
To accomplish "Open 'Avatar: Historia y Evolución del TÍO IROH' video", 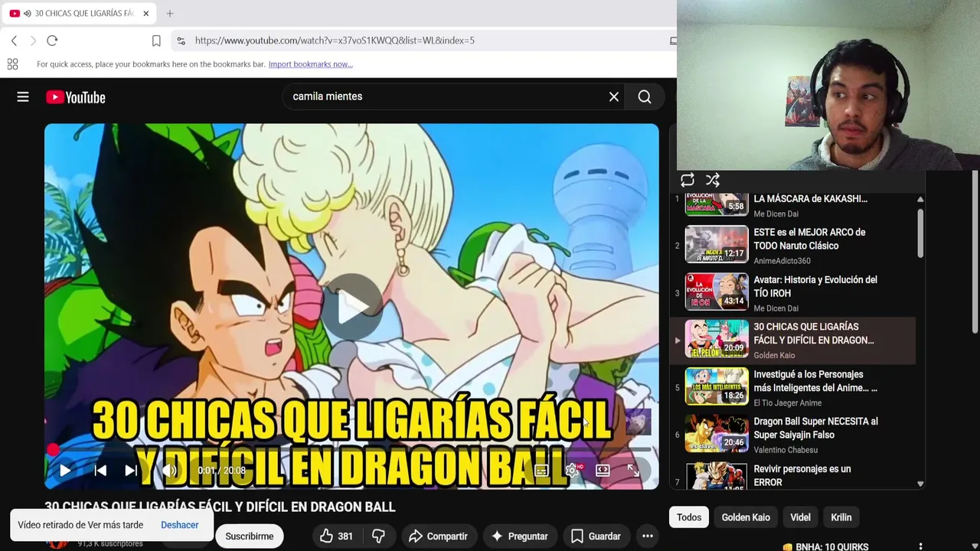I will [x=792, y=293].
